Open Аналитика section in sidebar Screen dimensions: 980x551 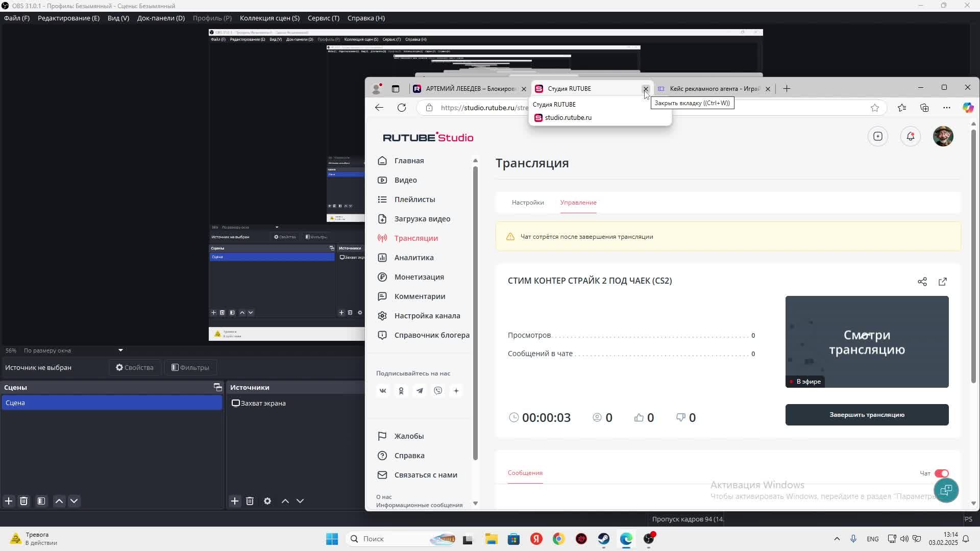pyautogui.click(x=413, y=258)
